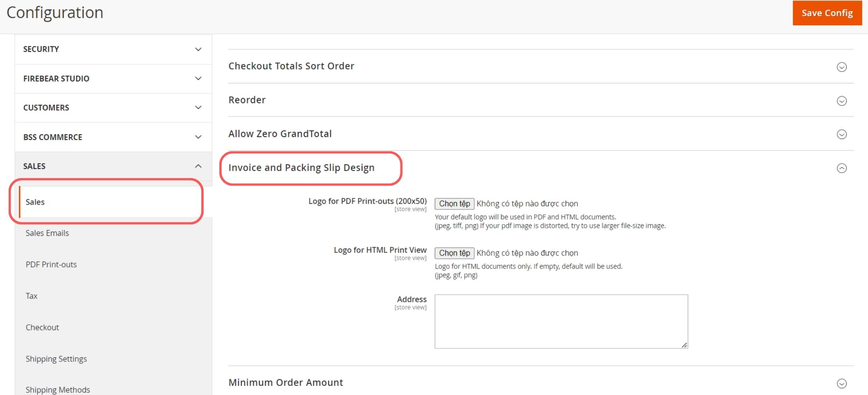
Task: Expand Minimum Order Amount circle icon
Action: (x=842, y=384)
